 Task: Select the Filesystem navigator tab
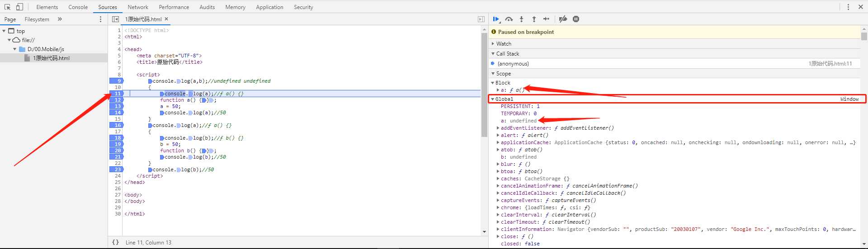(37, 19)
